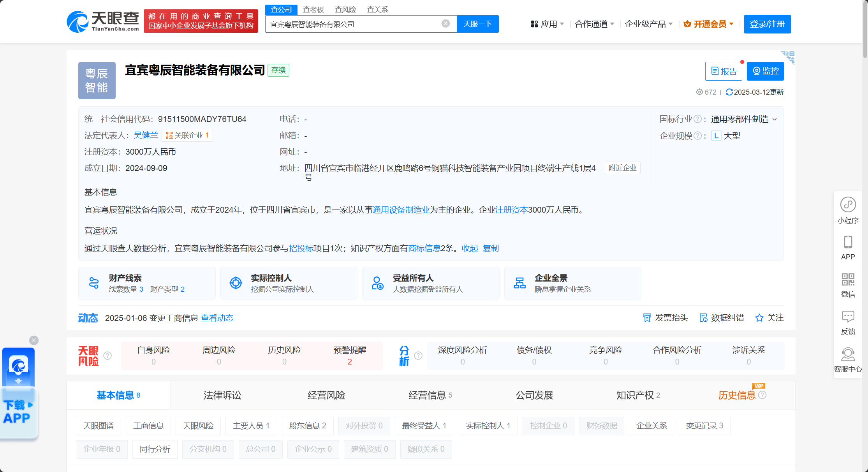
Task: Select the 知识产权 tab
Action: [638, 395]
